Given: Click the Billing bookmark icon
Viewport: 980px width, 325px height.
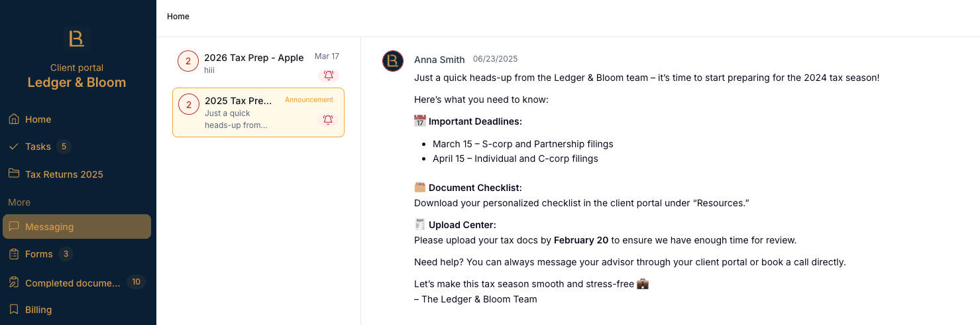Looking at the screenshot, I should 13,309.
